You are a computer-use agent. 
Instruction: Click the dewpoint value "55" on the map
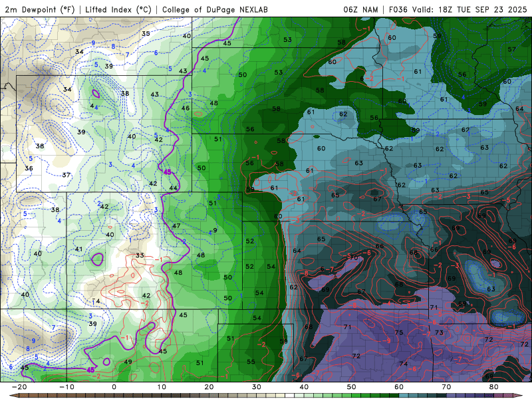click(x=251, y=362)
